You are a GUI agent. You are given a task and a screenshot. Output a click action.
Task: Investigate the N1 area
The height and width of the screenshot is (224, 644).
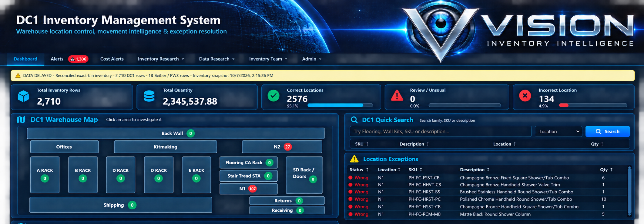pyautogui.click(x=248, y=189)
